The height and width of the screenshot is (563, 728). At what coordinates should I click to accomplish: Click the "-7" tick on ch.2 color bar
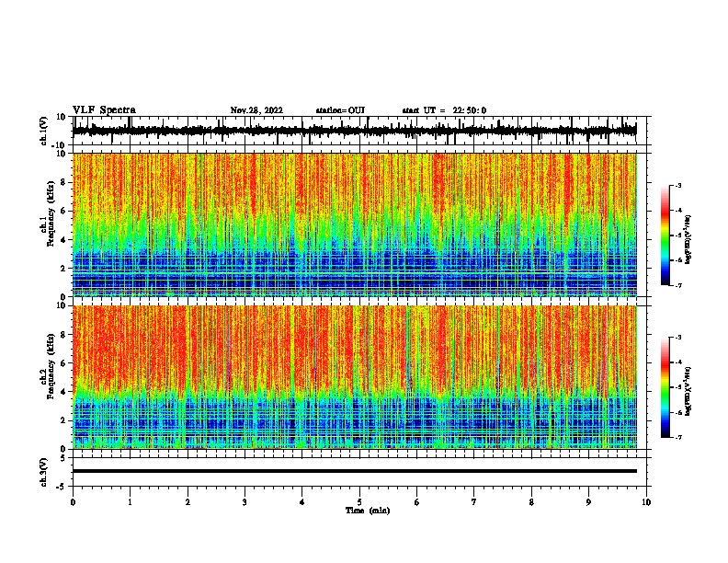click(x=678, y=437)
